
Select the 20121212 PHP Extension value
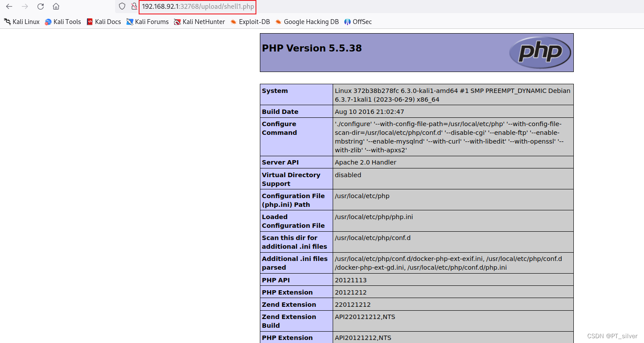pyautogui.click(x=351, y=292)
